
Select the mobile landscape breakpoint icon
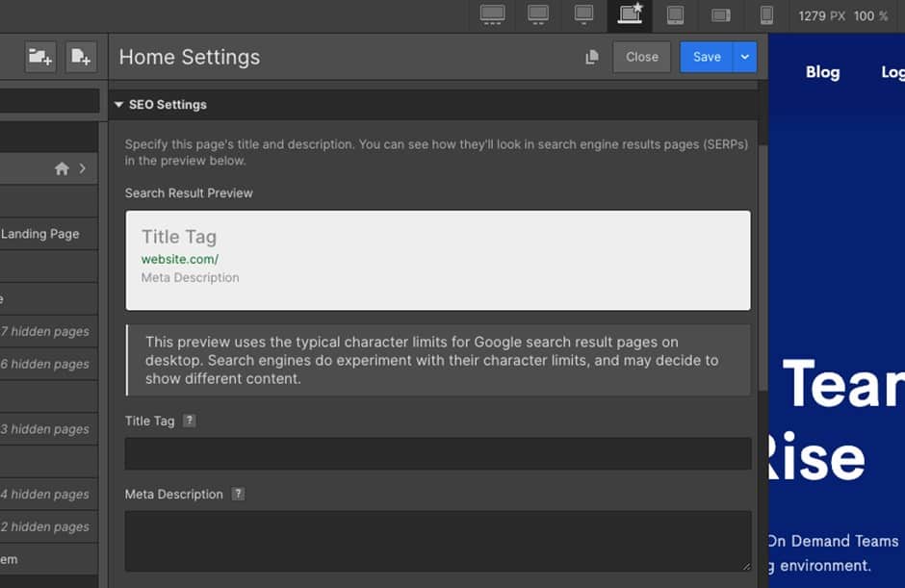click(x=720, y=14)
